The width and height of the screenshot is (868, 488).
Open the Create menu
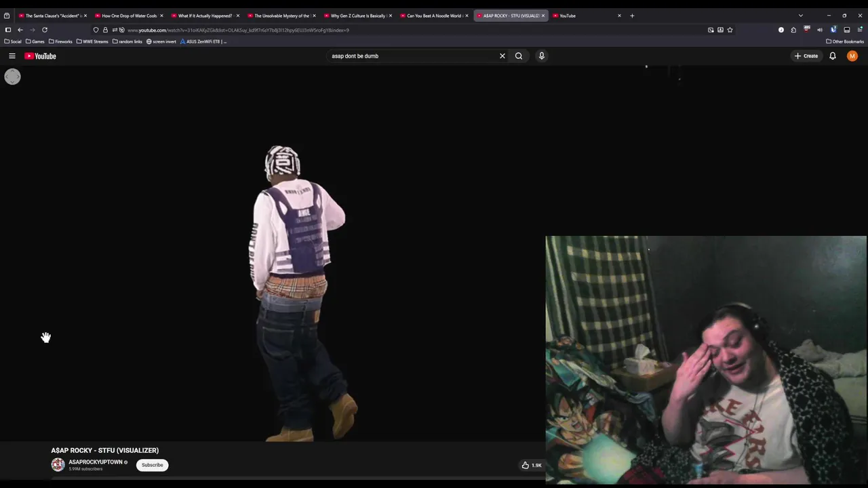coord(806,56)
